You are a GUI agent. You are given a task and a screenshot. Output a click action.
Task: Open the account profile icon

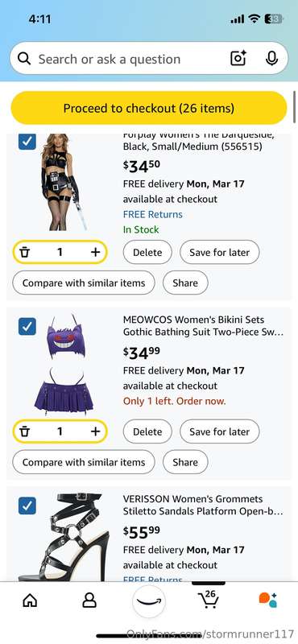[x=89, y=601]
